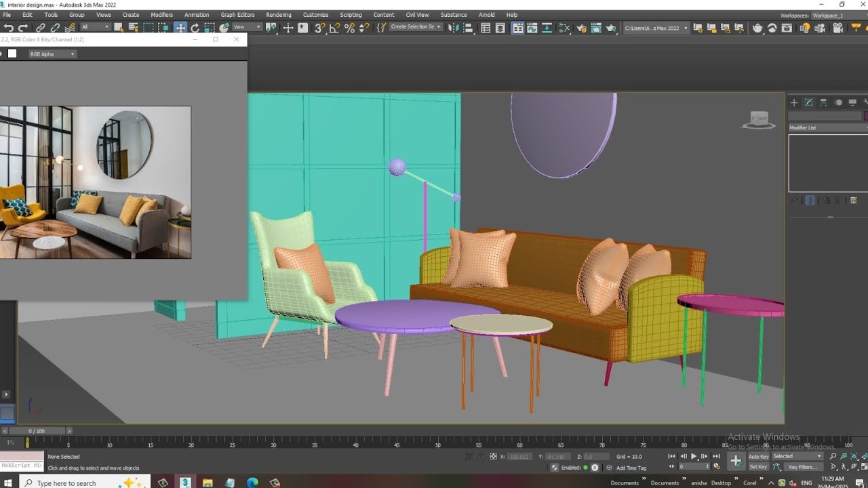
Task: Open the Workspaces dropdown
Action: tap(840, 16)
